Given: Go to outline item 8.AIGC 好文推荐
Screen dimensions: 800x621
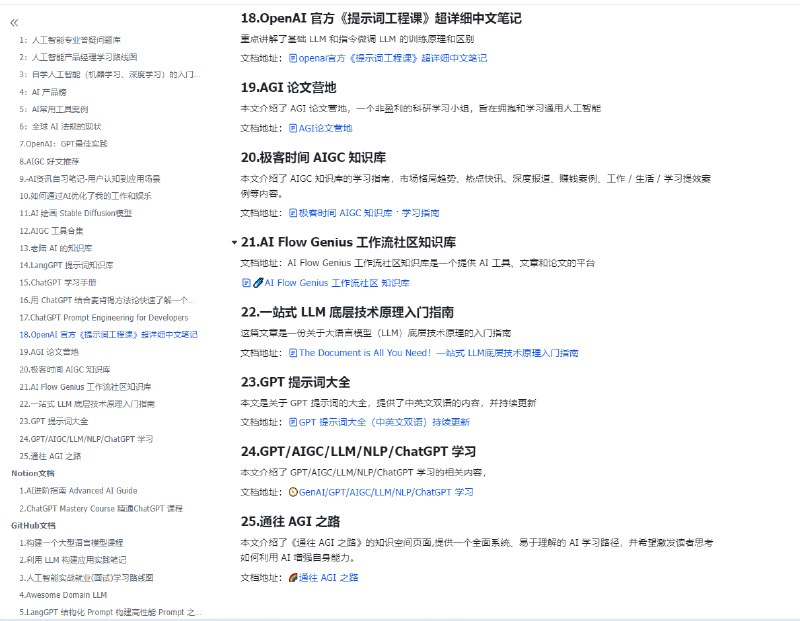Looking at the screenshot, I should click(x=49, y=161).
